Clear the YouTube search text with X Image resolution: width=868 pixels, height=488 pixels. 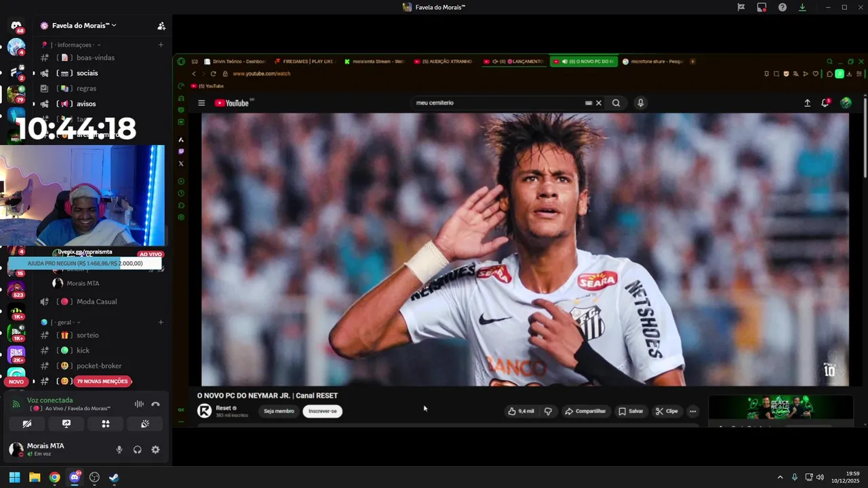tap(599, 103)
